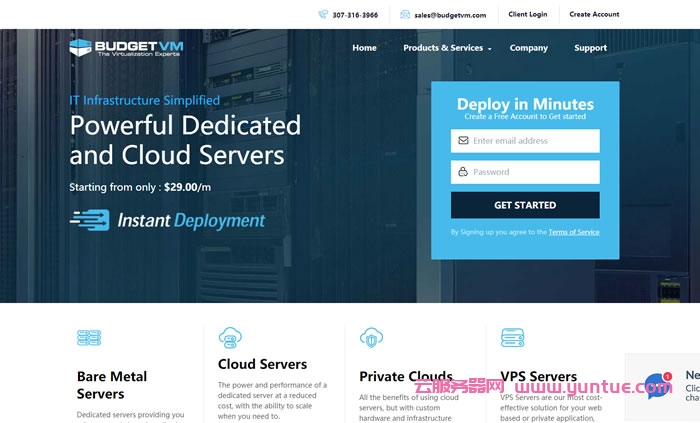This screenshot has width=700, height=423.
Task: Click the Cloud Servers cloud icon
Action: 230,337
